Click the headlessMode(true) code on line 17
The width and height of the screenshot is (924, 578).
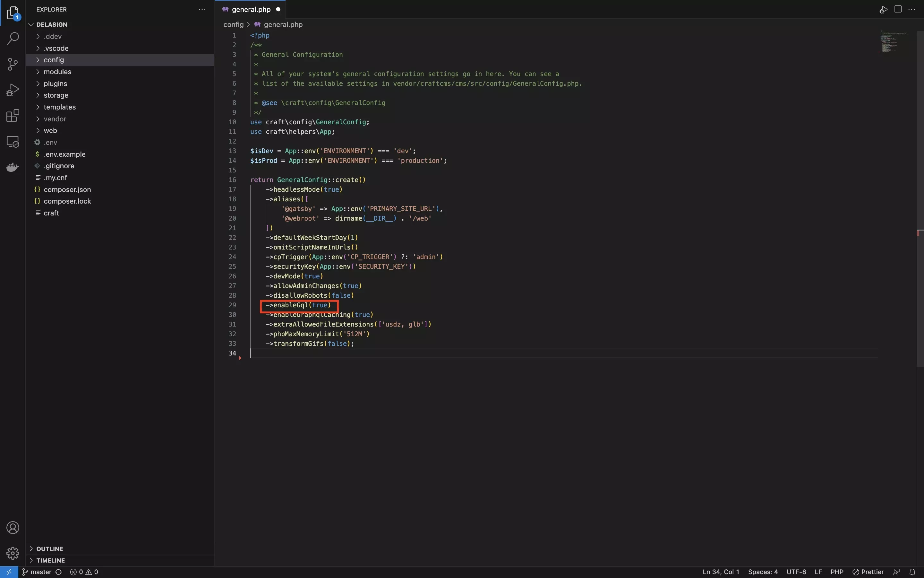[x=304, y=189]
